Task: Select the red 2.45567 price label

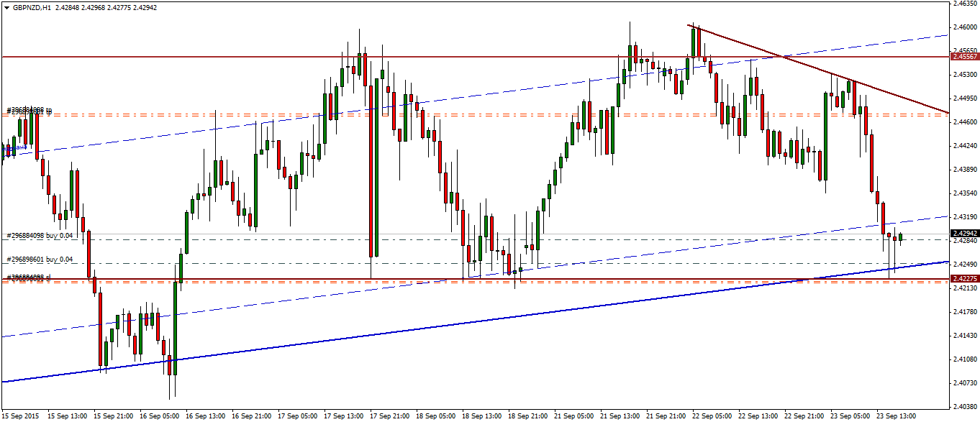Action: [x=964, y=56]
